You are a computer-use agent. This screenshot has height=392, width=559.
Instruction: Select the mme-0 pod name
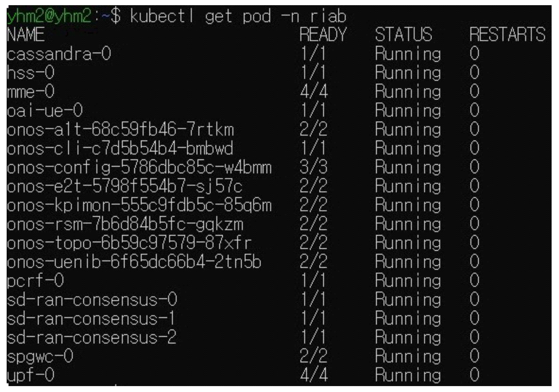tap(30, 92)
